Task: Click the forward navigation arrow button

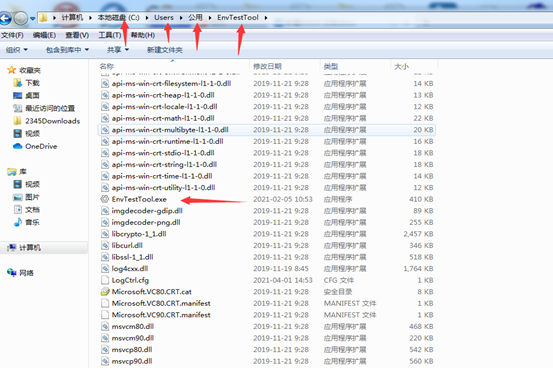Action: [x=21, y=18]
